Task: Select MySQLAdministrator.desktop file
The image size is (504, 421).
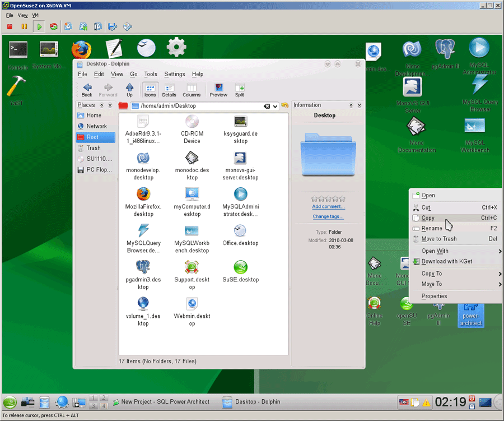Action: coord(240,202)
